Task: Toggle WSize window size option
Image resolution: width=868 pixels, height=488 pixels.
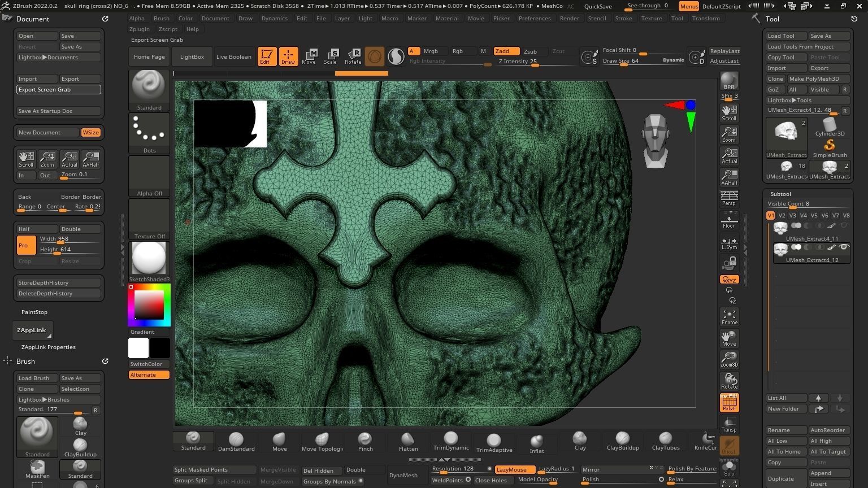Action: (x=90, y=133)
